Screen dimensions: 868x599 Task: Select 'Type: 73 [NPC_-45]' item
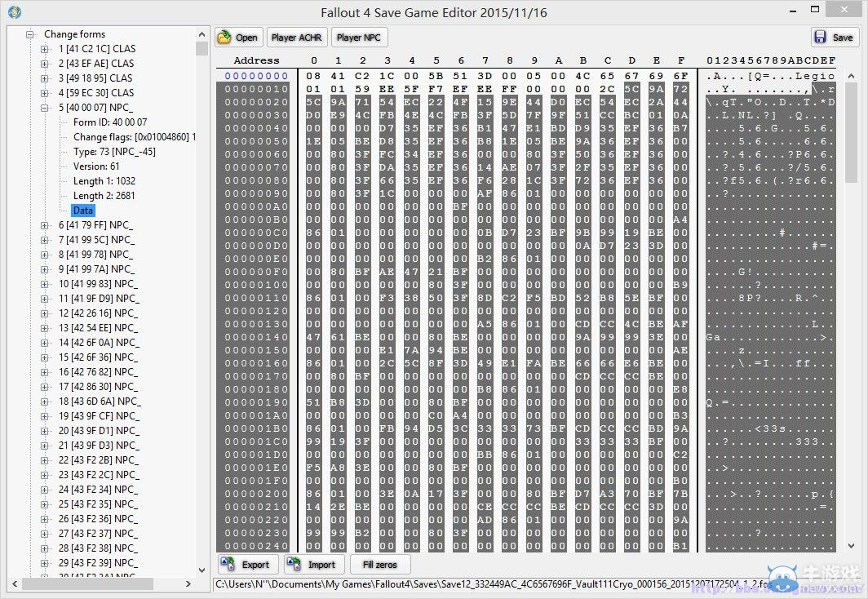pyautogui.click(x=114, y=152)
